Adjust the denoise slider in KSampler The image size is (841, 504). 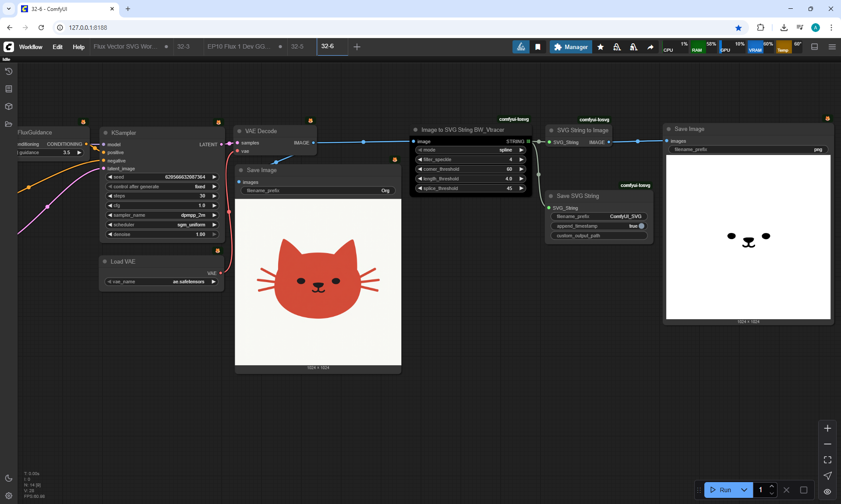[x=162, y=234]
